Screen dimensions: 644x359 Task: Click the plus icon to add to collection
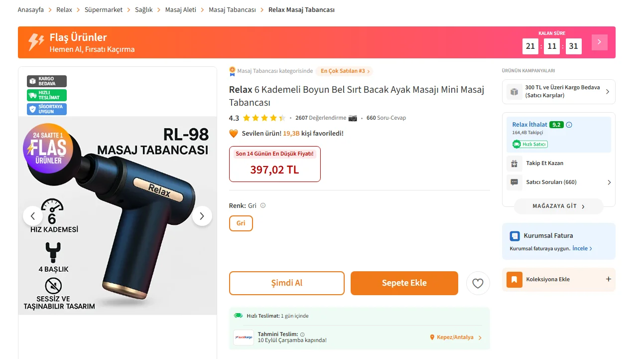tap(608, 279)
